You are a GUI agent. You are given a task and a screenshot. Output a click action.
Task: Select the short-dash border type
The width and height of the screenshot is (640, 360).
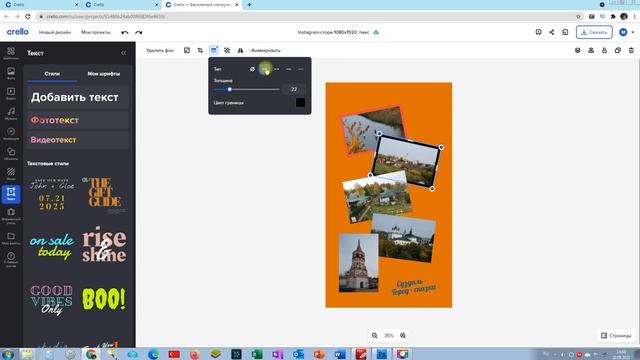pos(277,69)
